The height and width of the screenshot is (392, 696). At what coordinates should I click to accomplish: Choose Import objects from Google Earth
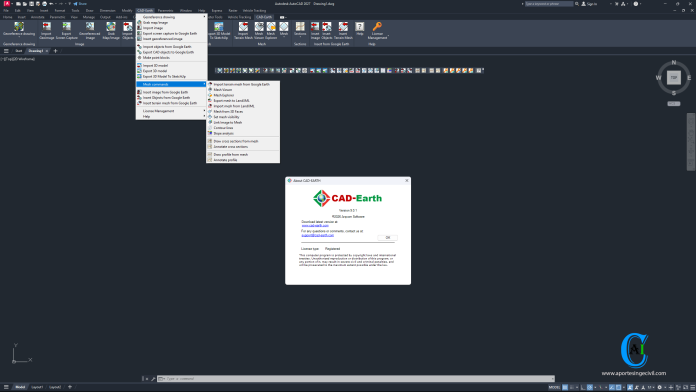pyautogui.click(x=172, y=47)
